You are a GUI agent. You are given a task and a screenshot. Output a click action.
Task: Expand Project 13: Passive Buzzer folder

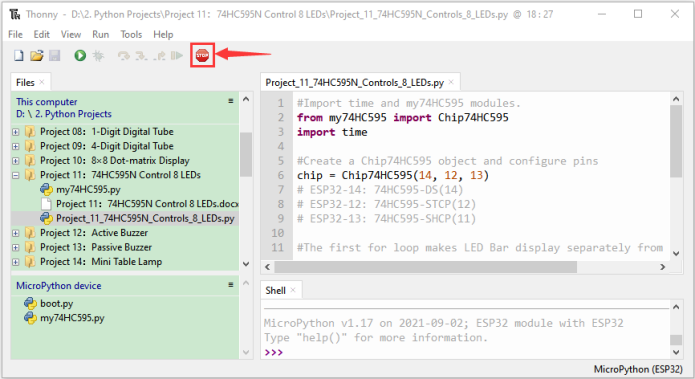pyautogui.click(x=16, y=248)
